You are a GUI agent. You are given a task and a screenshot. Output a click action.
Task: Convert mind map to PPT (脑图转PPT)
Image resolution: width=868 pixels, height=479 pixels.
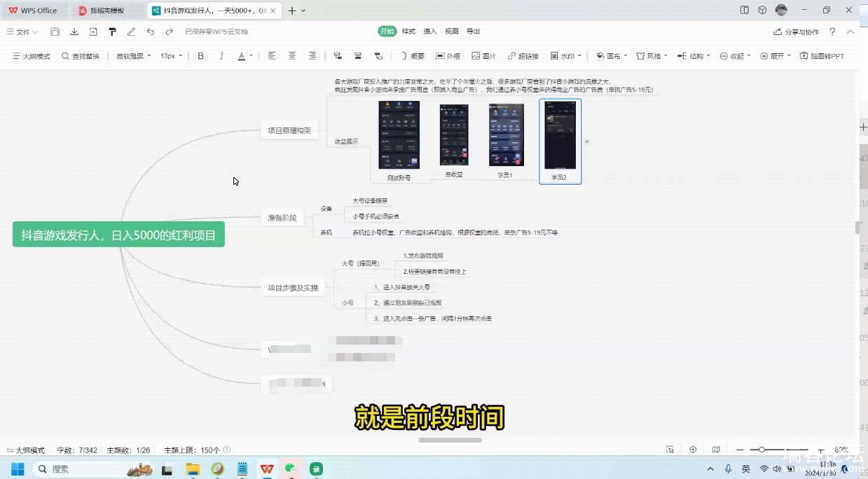pos(822,56)
